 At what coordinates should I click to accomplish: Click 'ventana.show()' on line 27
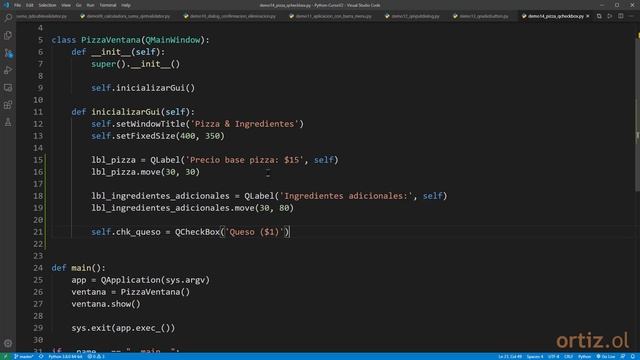[x=106, y=304]
